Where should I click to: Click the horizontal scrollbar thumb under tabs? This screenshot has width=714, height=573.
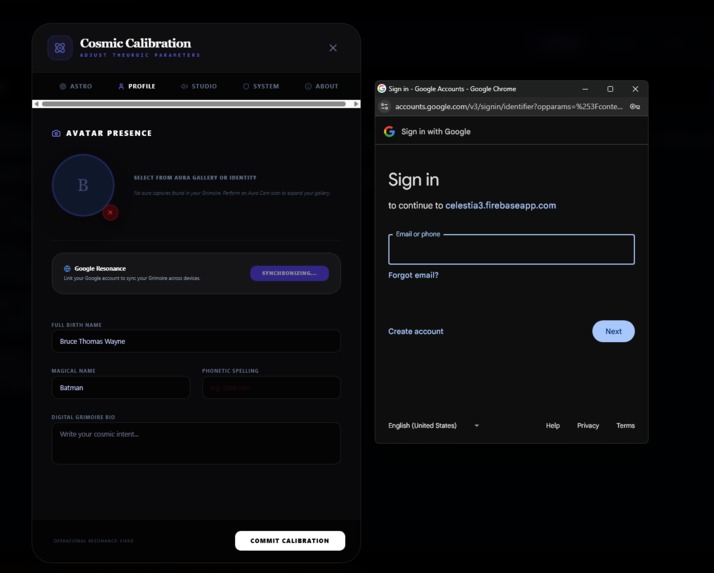[194, 104]
